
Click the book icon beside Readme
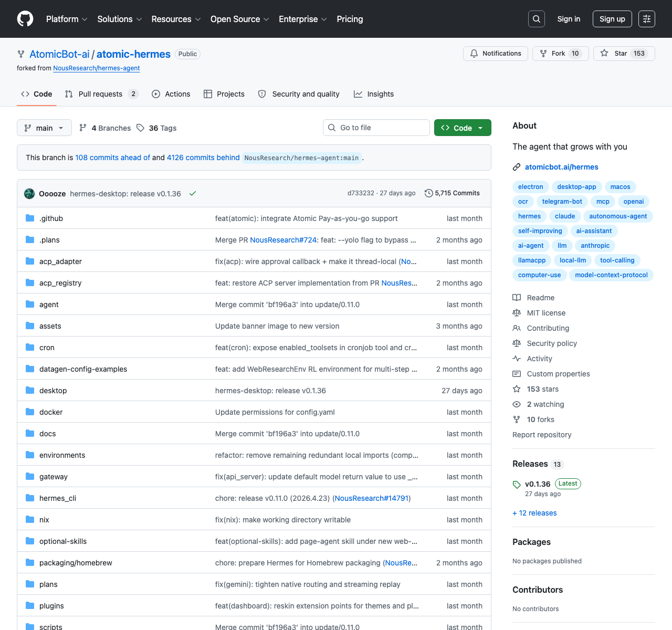pyautogui.click(x=517, y=298)
